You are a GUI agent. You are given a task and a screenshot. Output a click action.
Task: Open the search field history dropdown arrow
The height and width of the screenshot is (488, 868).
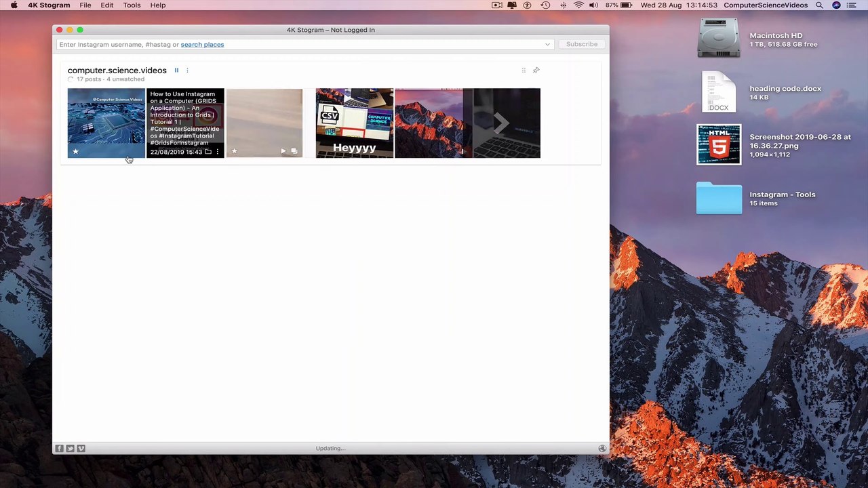point(547,45)
